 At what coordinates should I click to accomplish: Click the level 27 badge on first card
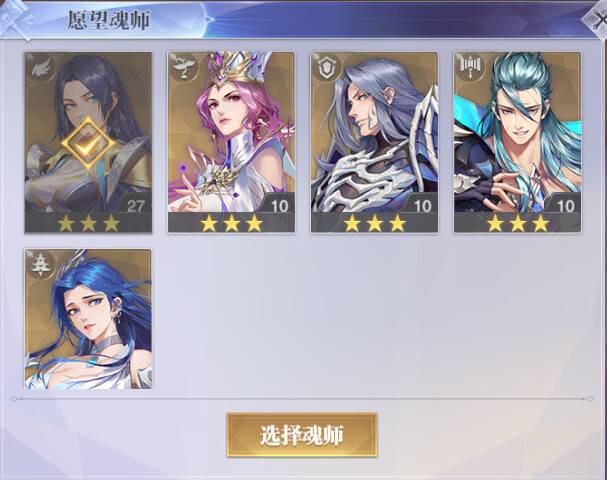[135, 205]
